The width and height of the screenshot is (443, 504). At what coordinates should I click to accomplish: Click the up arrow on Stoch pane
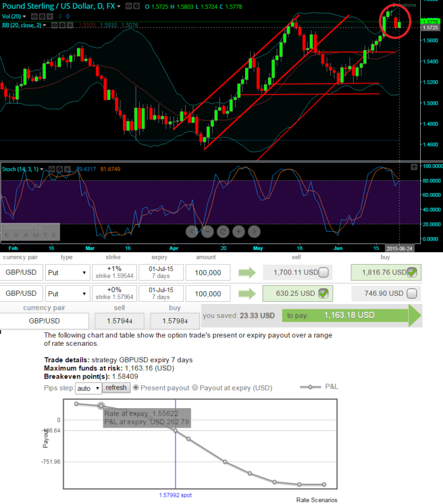[414, 167]
